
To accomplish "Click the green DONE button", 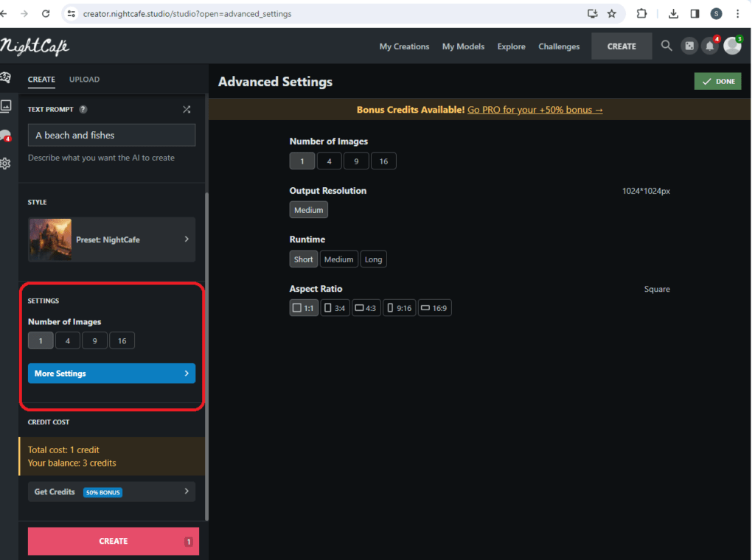I will (x=717, y=81).
